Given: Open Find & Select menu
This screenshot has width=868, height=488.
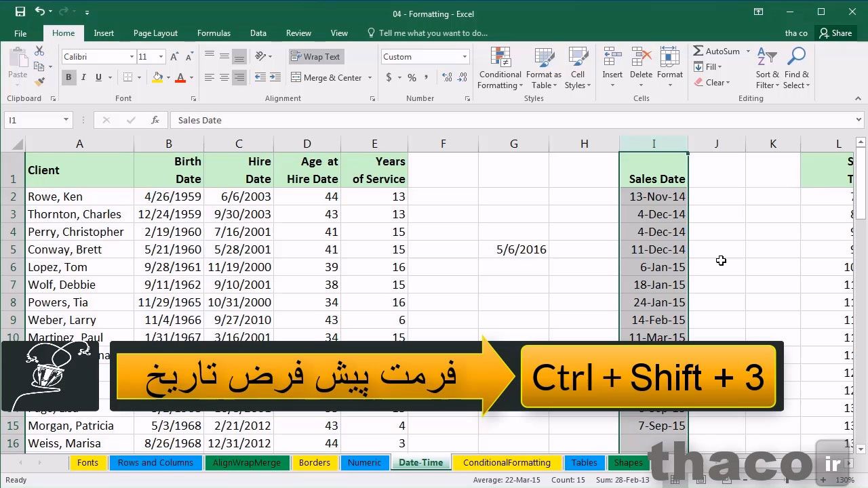Looking at the screenshot, I should (796, 68).
